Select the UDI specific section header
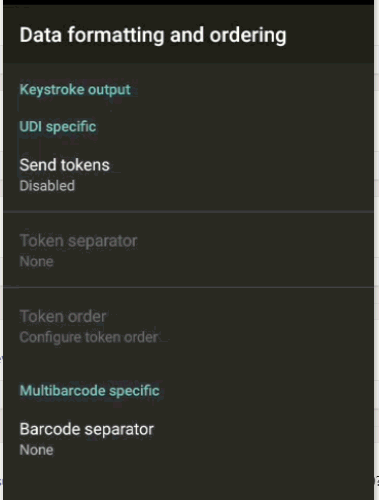This screenshot has width=379, height=500. (58, 127)
